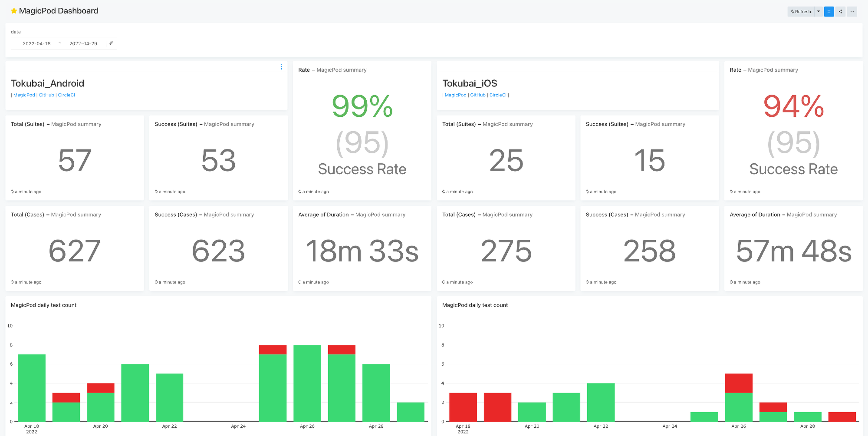Click the start date 2022-04-18 field
This screenshot has width=868, height=436.
coord(37,43)
